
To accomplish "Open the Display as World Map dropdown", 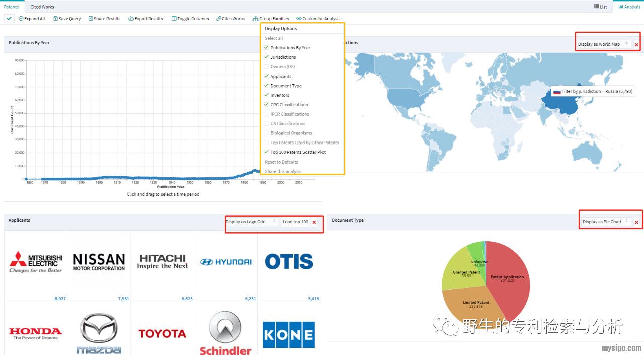I will (603, 44).
